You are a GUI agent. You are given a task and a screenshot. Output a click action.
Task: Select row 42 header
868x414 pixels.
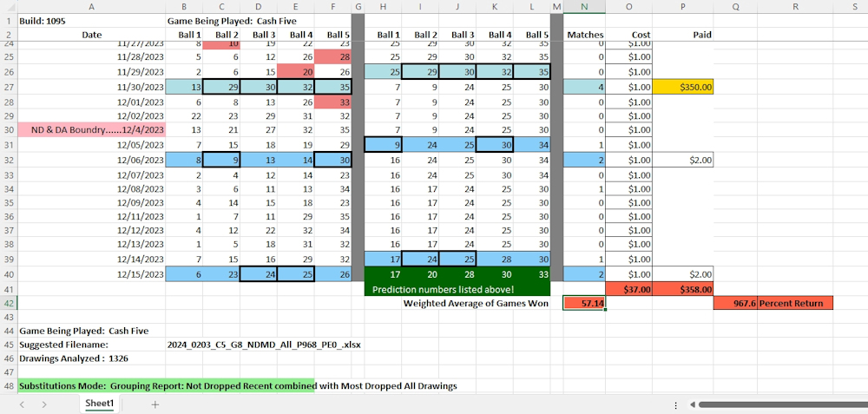8,303
